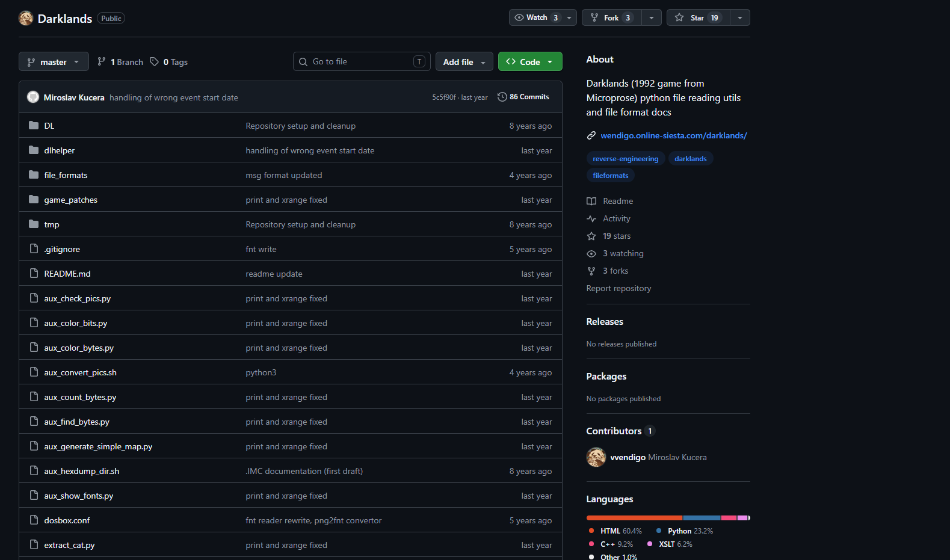Click the blue Python segment of language bar
This screenshot has width=950, height=560.
tap(702, 518)
